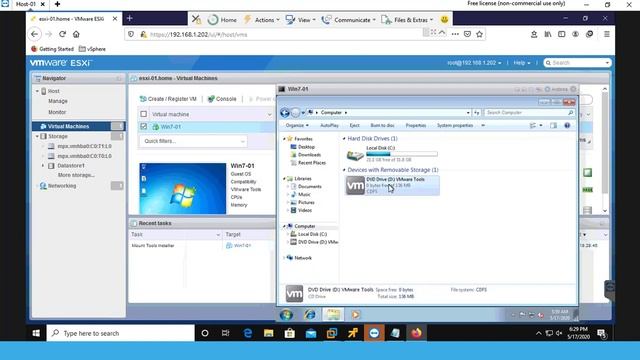The height and width of the screenshot is (360, 640).
Task: Click the Console button in VM toolbar
Action: coord(222,99)
